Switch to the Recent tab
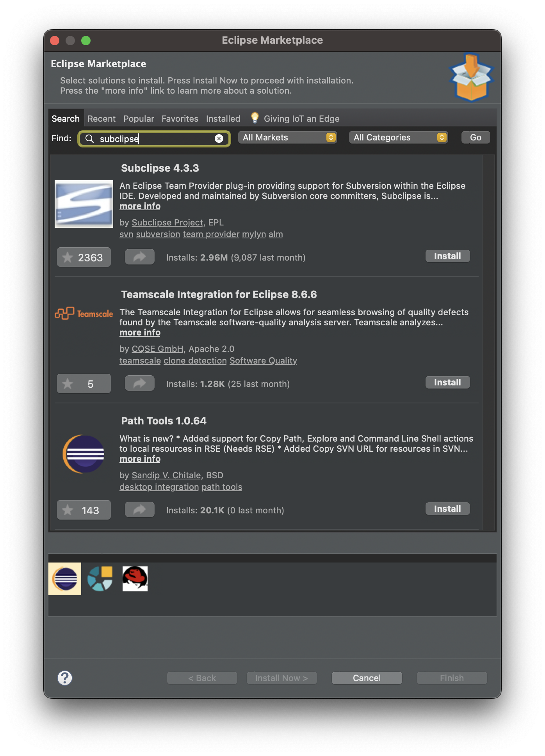This screenshot has width=545, height=756. pyautogui.click(x=102, y=119)
